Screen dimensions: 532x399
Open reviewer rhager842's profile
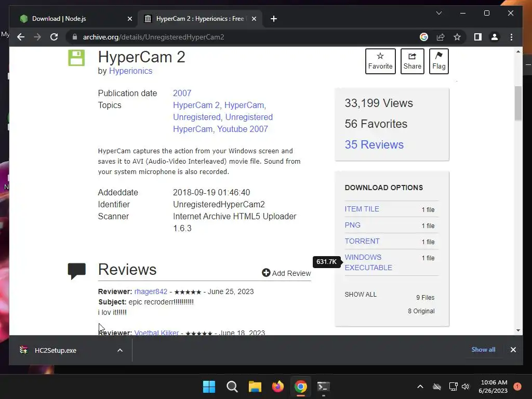(x=151, y=291)
